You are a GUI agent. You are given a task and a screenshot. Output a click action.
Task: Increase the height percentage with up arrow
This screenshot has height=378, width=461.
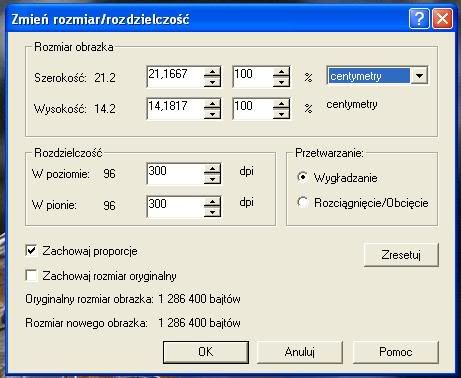pos(281,104)
